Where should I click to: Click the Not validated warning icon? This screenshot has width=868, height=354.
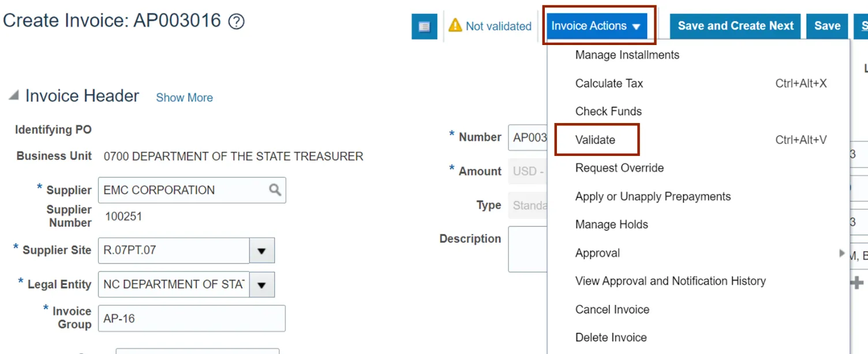[x=455, y=25]
